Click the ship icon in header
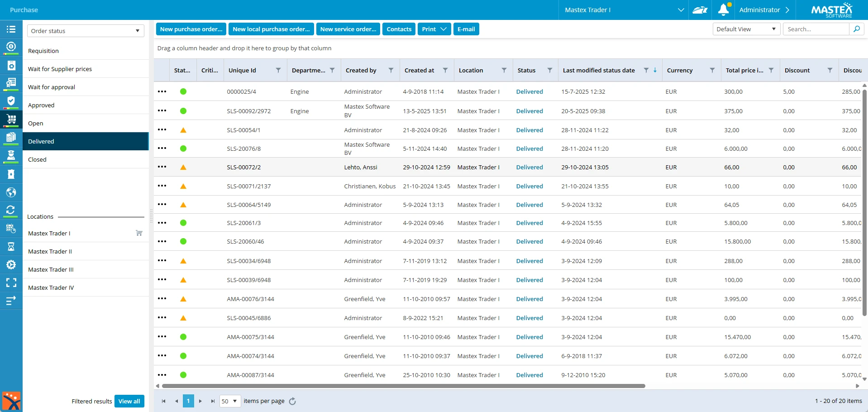This screenshot has width=868, height=412. 700,10
